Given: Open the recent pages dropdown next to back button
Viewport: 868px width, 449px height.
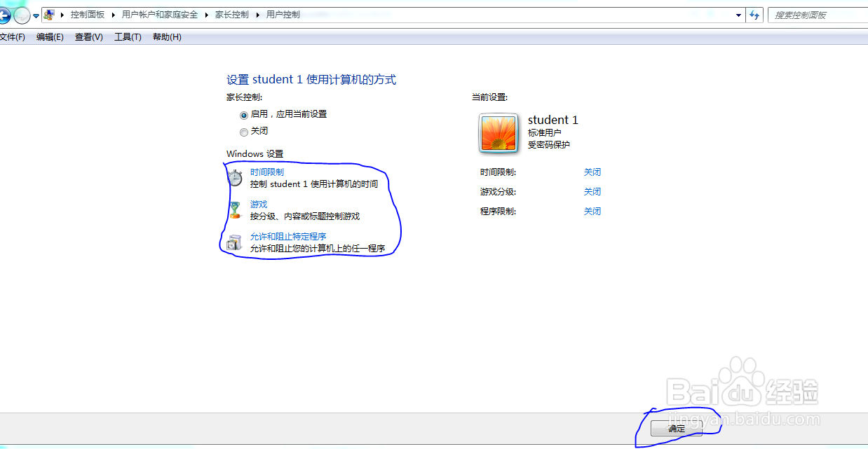Looking at the screenshot, I should tap(35, 15).
